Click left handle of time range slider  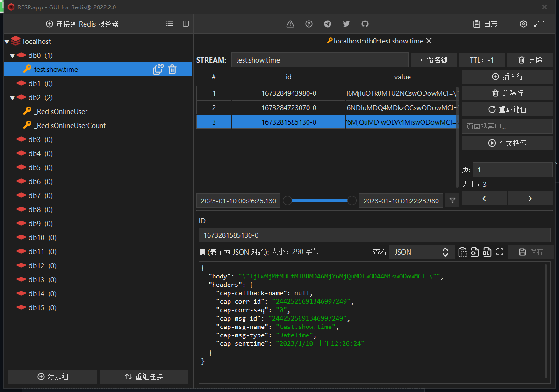[x=287, y=200]
